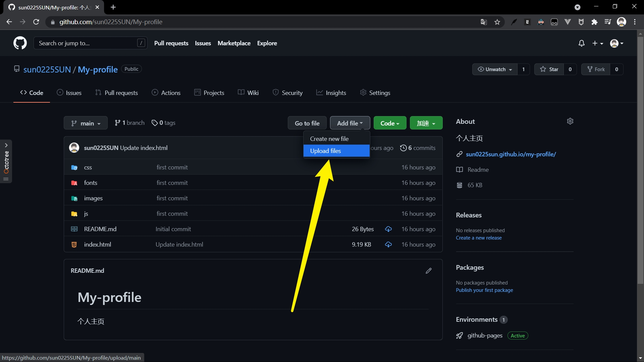Open the github-pages environment
This screenshot has width=644, height=362.
coord(485,335)
